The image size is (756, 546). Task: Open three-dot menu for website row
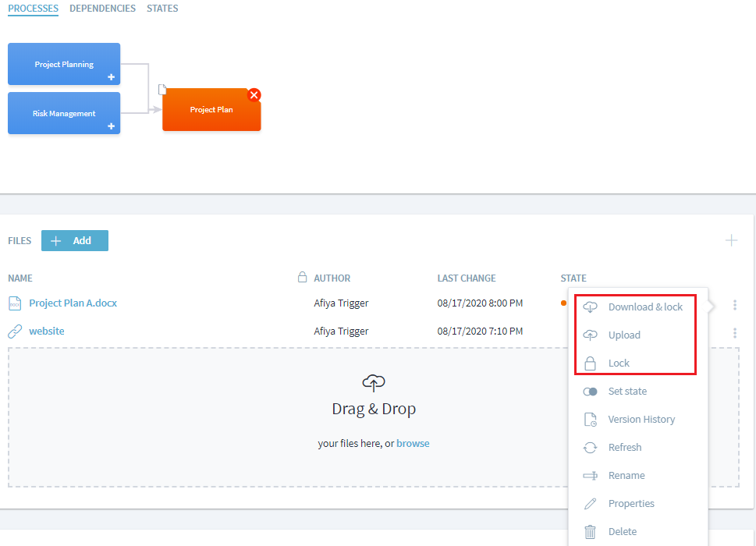coord(735,333)
